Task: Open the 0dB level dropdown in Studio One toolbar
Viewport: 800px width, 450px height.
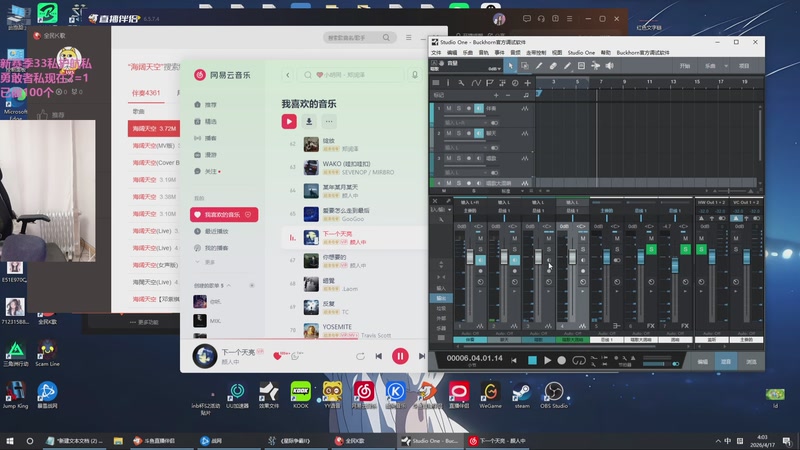Action: coord(494,68)
